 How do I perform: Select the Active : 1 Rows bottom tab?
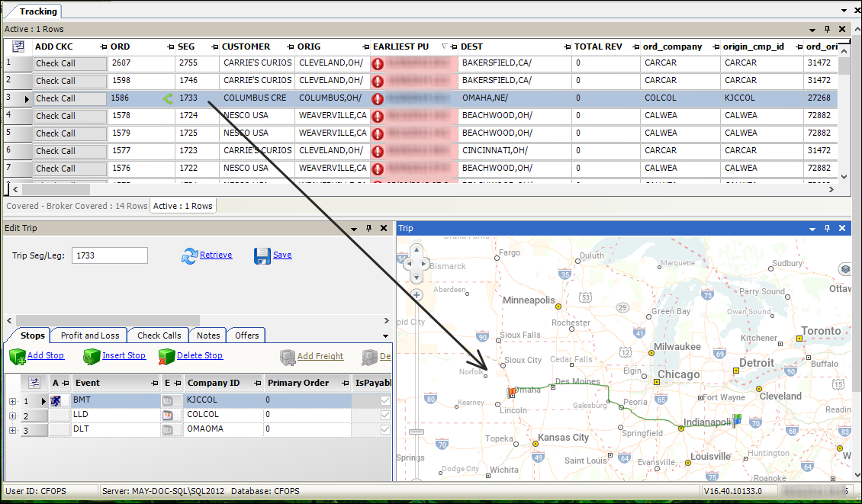tap(182, 206)
